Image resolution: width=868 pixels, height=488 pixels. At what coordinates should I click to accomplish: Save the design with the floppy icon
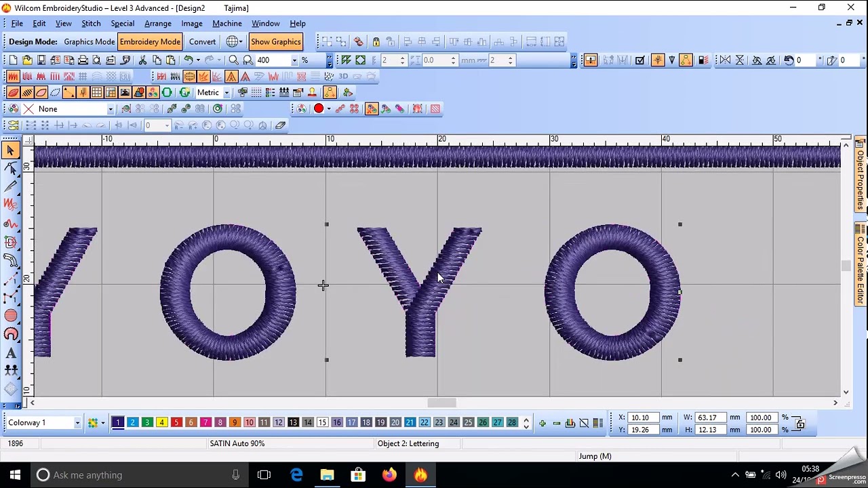tap(41, 60)
